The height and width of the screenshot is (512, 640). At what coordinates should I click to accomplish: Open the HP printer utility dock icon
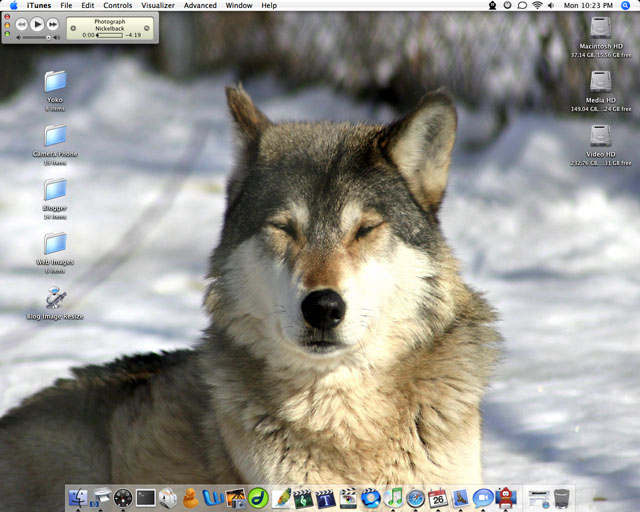pos(100,498)
